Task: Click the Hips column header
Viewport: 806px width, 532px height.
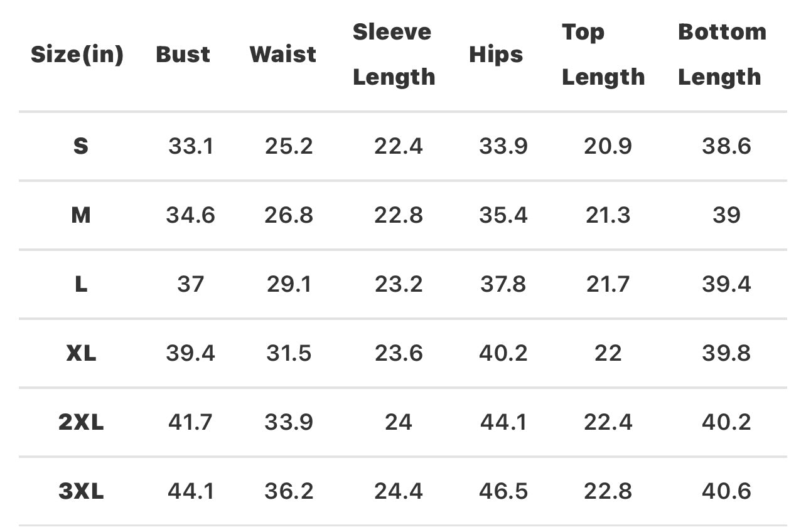Action: (x=496, y=55)
